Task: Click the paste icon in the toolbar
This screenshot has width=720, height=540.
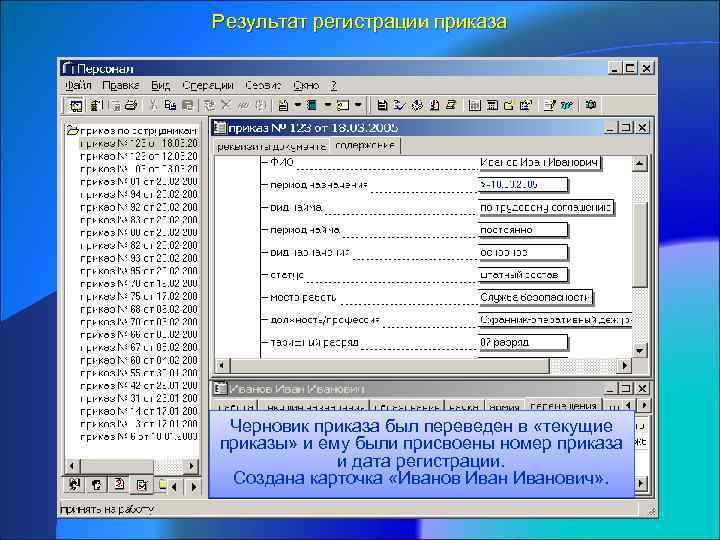Action: 187,105
